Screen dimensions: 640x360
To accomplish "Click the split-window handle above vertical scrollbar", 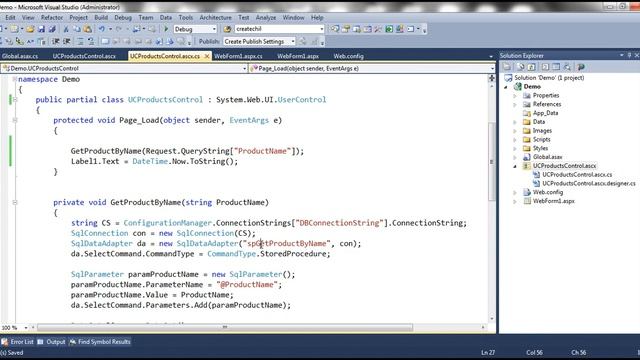I will (492, 77).
